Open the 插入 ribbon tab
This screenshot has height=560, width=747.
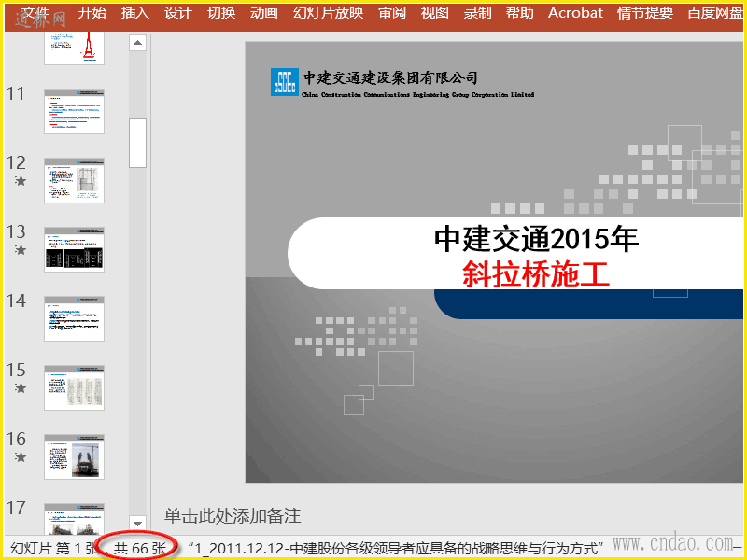[134, 13]
